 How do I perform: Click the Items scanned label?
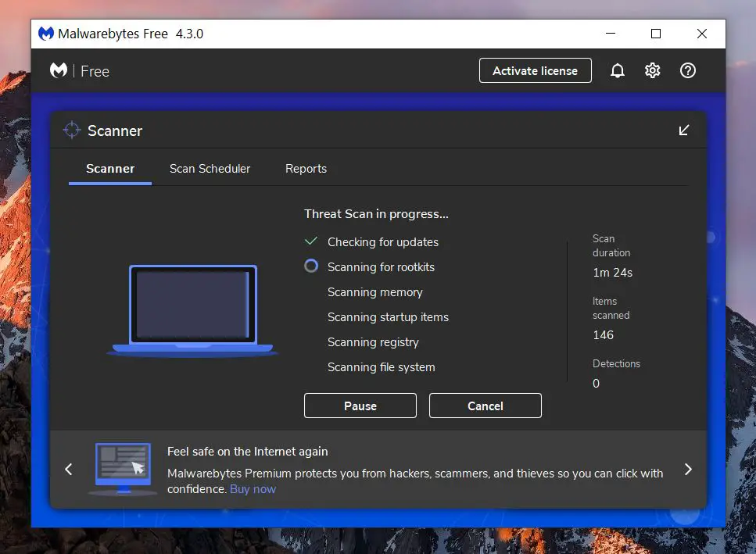[x=611, y=309]
